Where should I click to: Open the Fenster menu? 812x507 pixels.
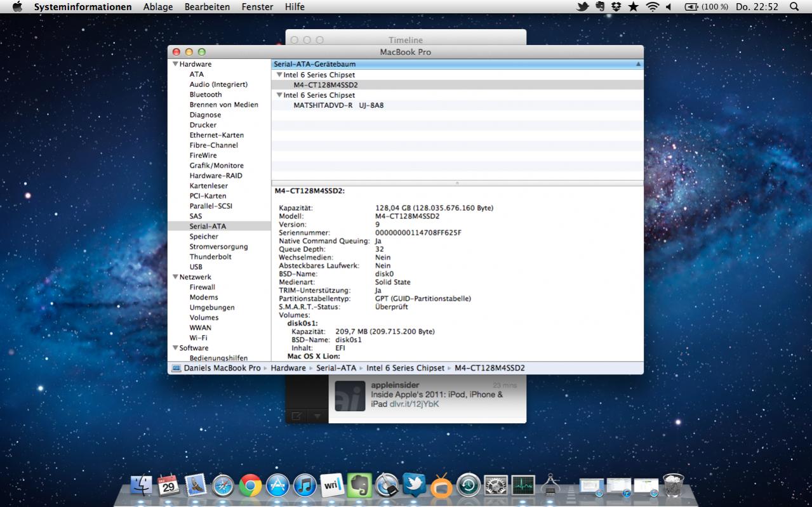click(x=257, y=7)
